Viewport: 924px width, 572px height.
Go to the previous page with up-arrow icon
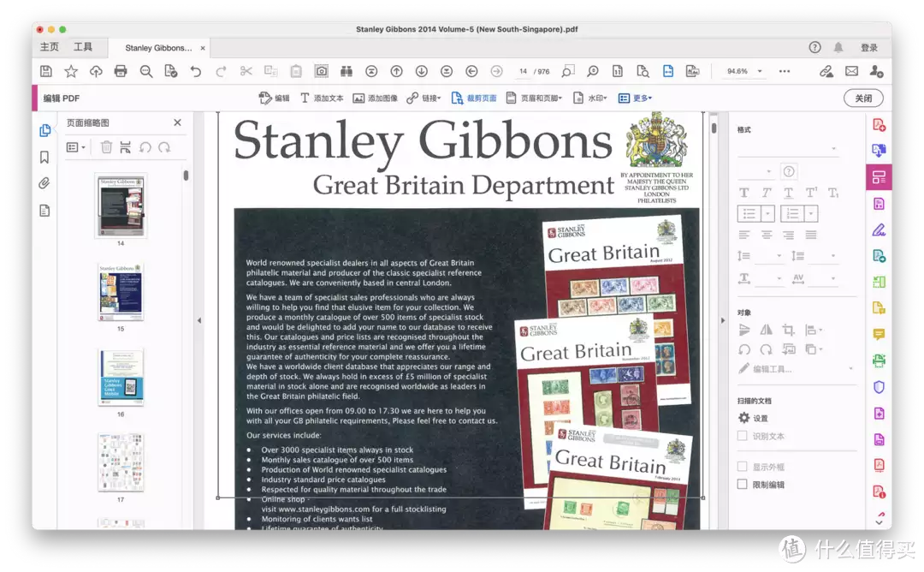tap(397, 71)
